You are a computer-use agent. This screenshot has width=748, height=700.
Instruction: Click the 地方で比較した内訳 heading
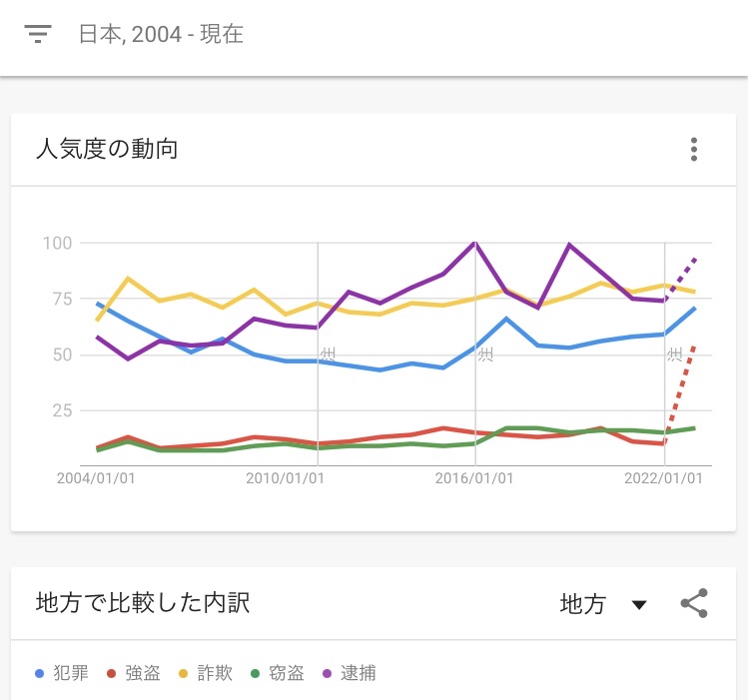tap(143, 603)
